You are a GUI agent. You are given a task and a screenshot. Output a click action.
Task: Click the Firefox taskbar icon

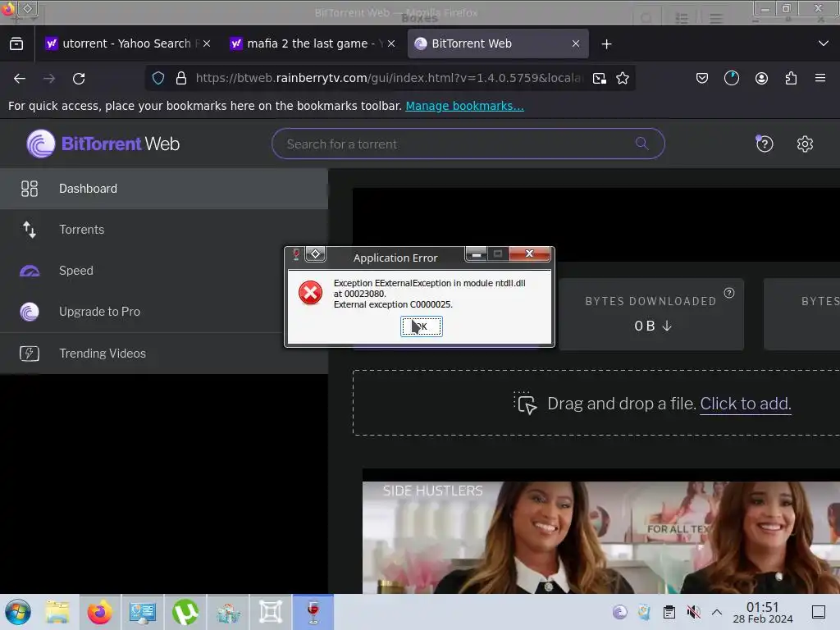coord(100,612)
